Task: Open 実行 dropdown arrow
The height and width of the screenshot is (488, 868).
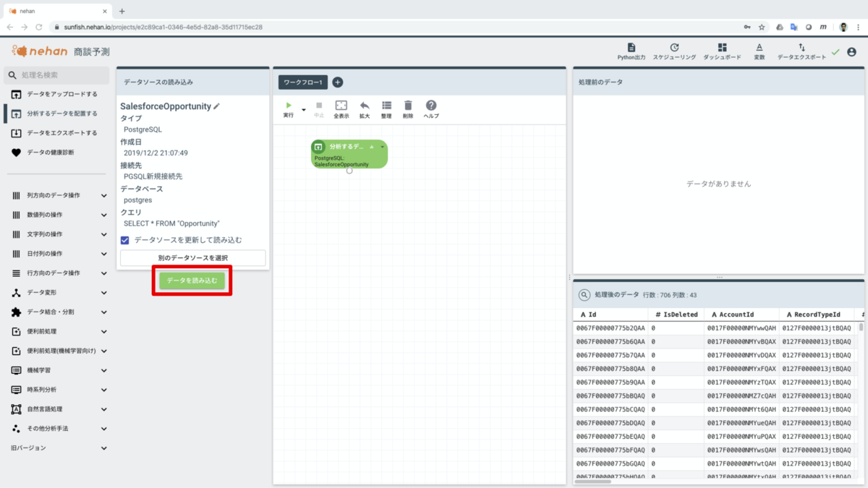Action: pos(304,111)
